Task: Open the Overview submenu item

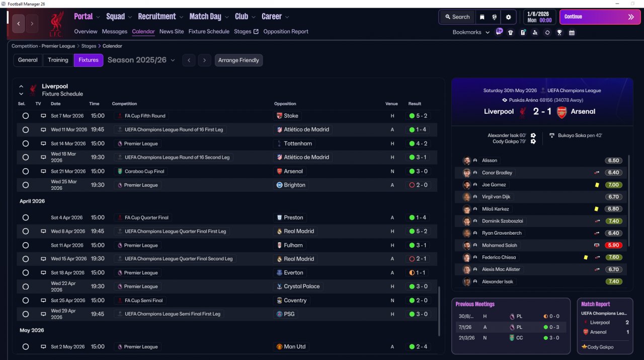Action: point(86,31)
